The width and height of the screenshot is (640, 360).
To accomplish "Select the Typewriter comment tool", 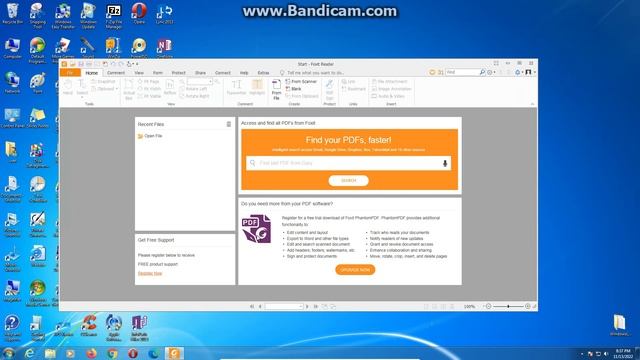I will point(236,87).
